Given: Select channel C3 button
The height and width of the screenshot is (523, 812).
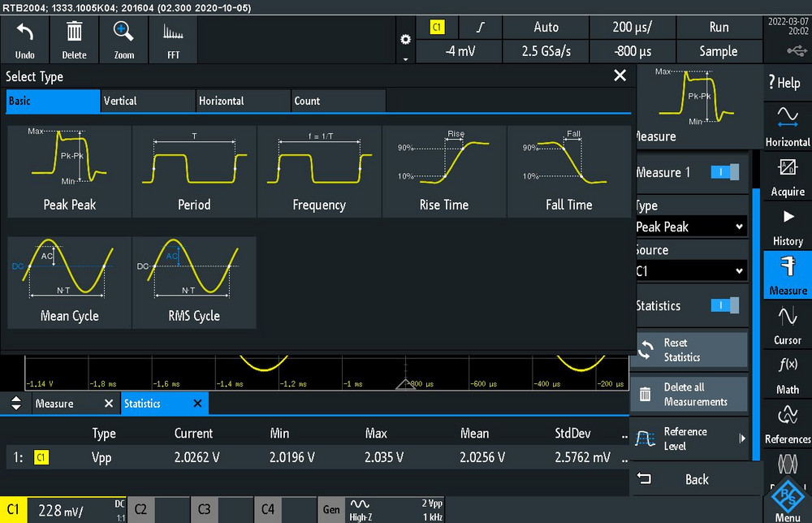Looking at the screenshot, I should click(204, 510).
